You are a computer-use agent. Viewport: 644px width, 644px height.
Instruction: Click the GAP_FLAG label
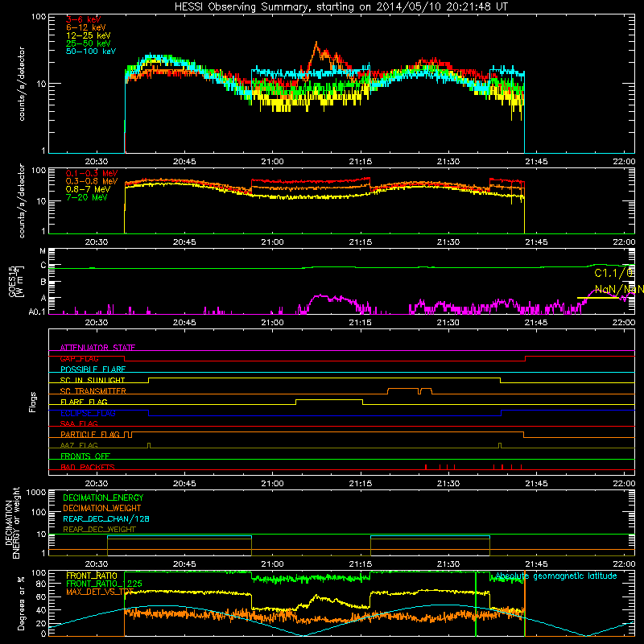80,358
